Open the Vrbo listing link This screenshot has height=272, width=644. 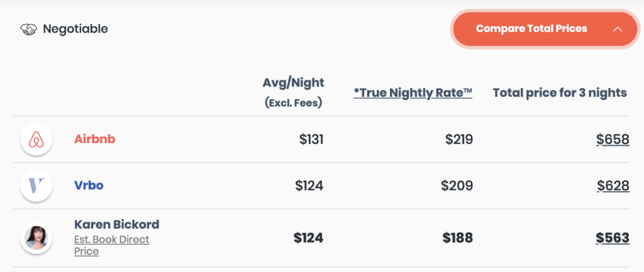pos(89,186)
